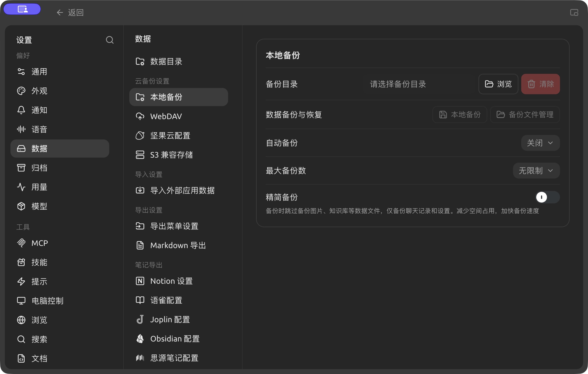Open the 搜索 settings entry
Screen dimensions: 588x374
click(60, 339)
